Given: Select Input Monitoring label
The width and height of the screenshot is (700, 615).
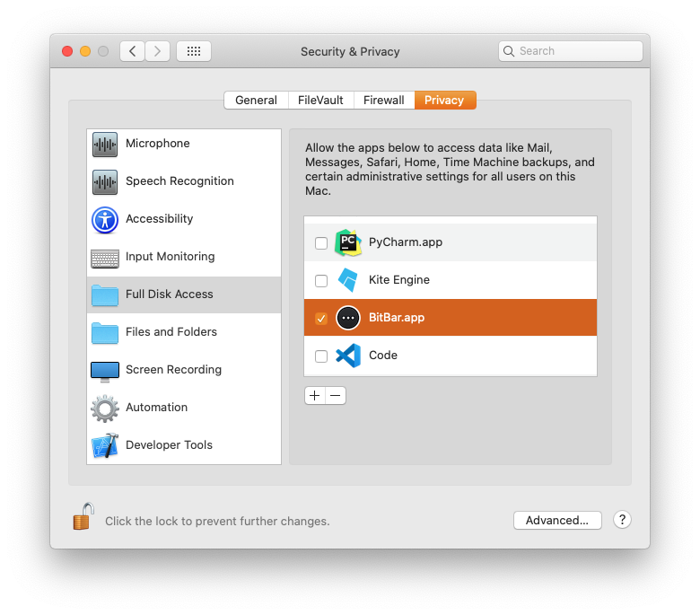Looking at the screenshot, I should [x=171, y=257].
